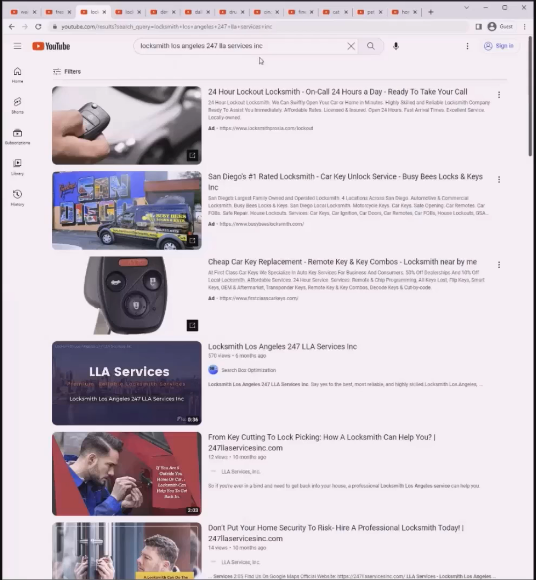Switch to the 'dal' tab
This screenshot has width=536, height=580.
pos(198,12)
